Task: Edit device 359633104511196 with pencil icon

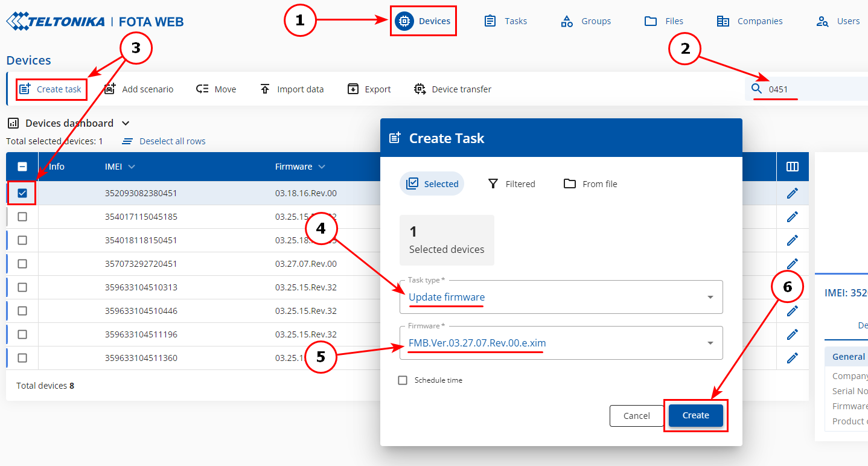Action: click(793, 334)
